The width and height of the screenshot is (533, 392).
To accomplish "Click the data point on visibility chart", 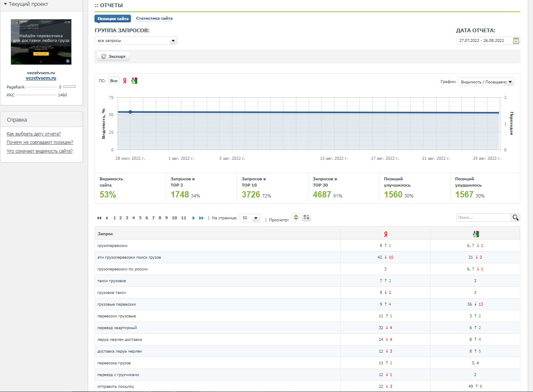I will [x=130, y=112].
